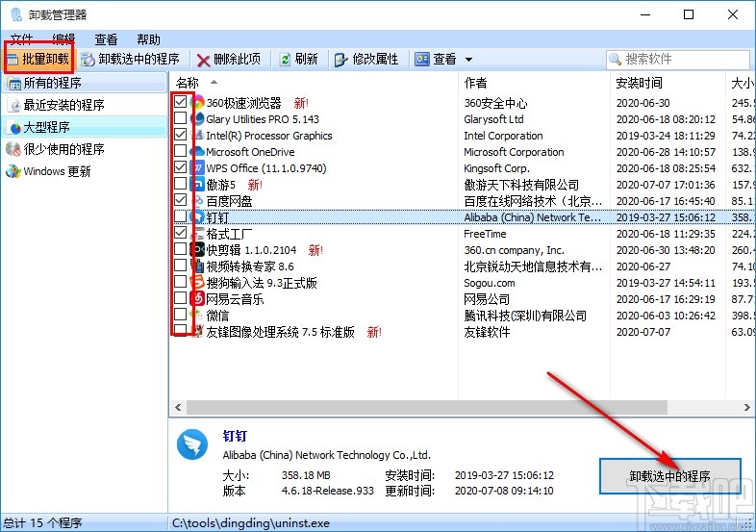Image resolution: width=756 pixels, height=532 pixels.
Task: Open the 帮助 menu
Action: (x=148, y=39)
